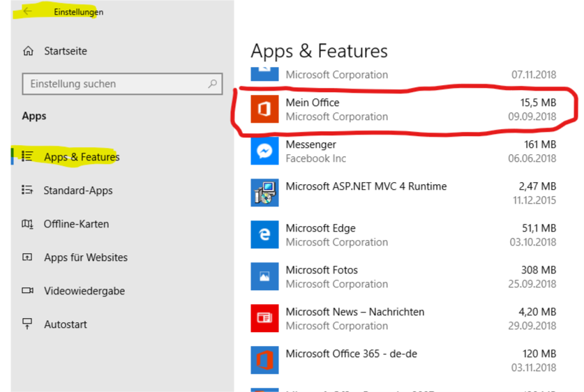
Task: Click the Messenger app icon
Action: click(x=264, y=151)
